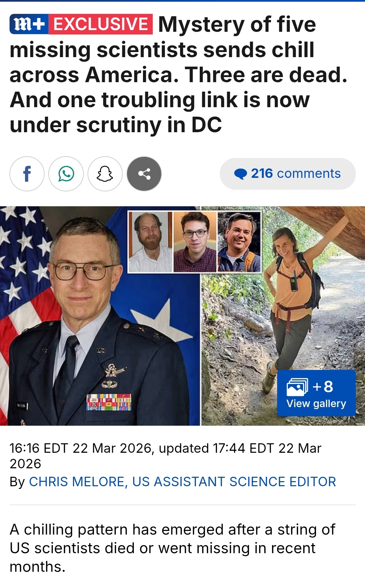Image resolution: width=365 pixels, height=588 pixels.
Task: Share the article via WhatsApp
Action: coord(66,174)
